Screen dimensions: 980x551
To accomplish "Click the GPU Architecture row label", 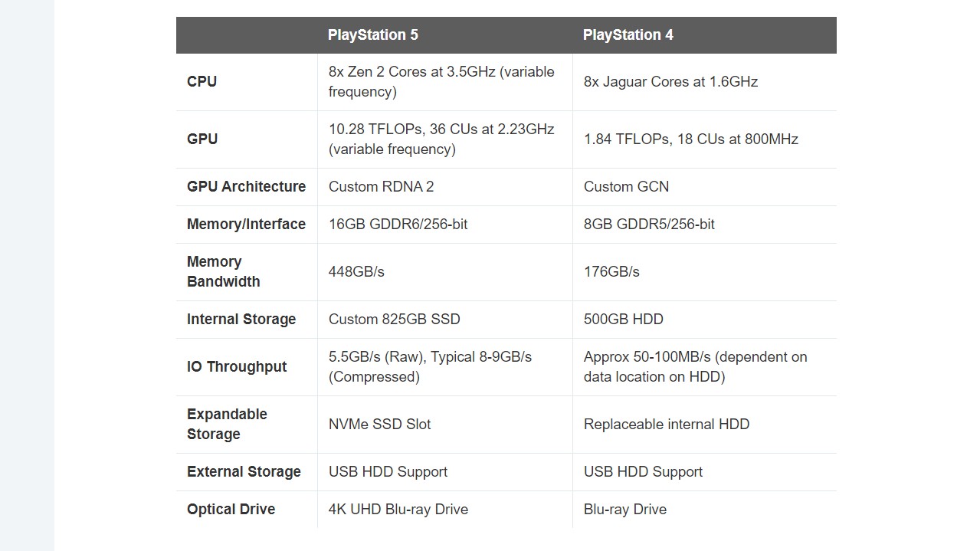I will click(246, 186).
